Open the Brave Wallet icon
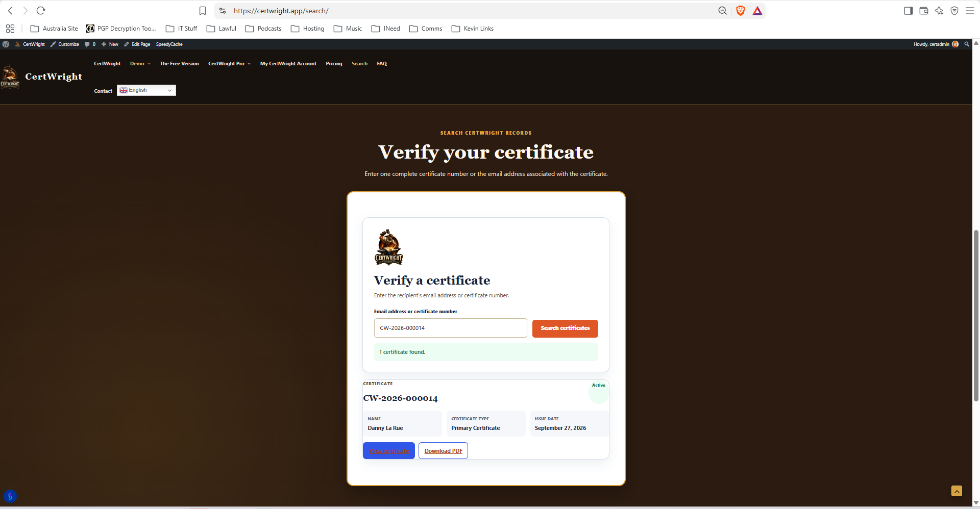Viewport: 980px width, 509px height. [x=924, y=11]
